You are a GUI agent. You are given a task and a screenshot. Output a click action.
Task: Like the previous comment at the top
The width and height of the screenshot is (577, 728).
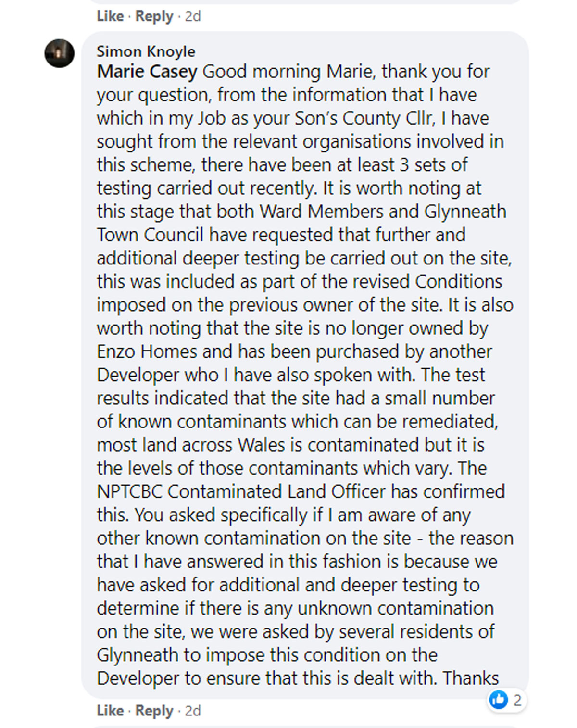click(110, 16)
